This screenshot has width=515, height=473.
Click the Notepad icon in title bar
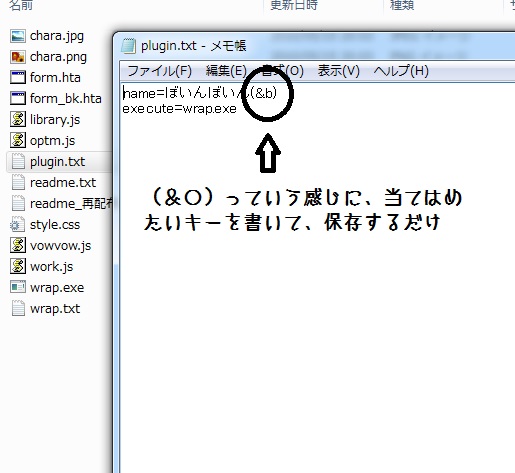(129, 46)
